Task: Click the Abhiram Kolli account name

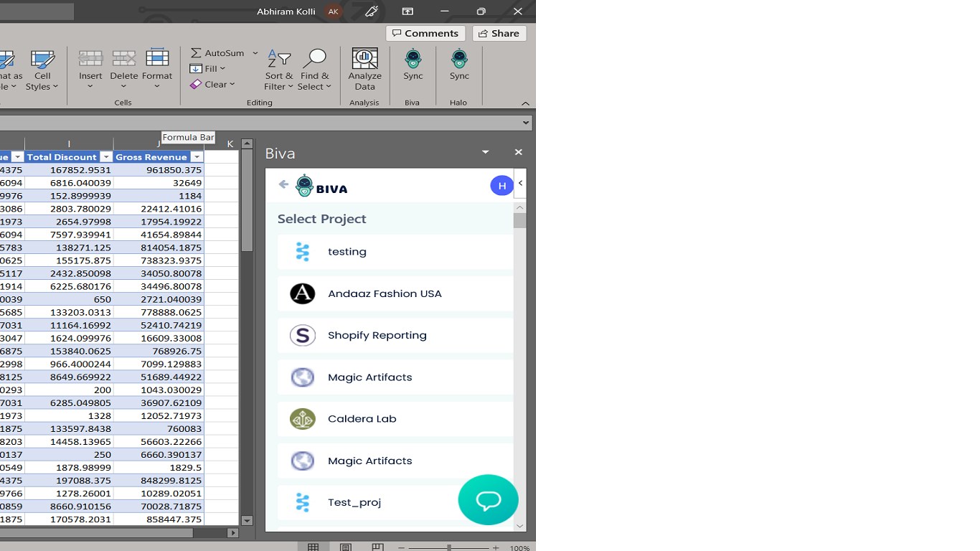Action: click(x=288, y=11)
